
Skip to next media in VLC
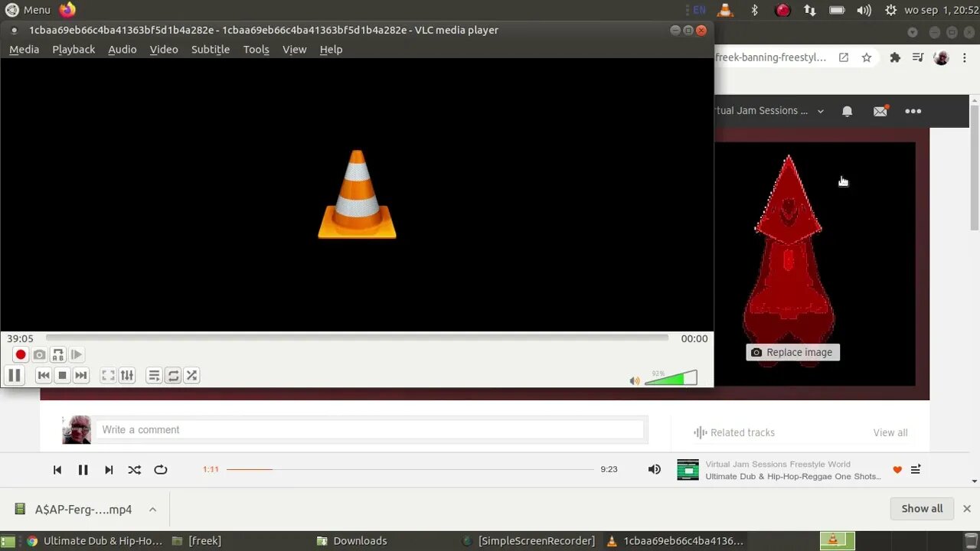(80, 375)
